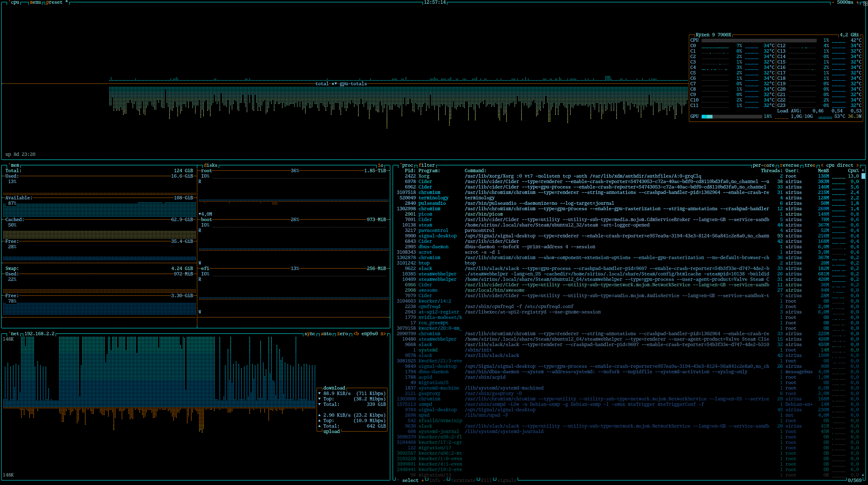Switch to next network interface with n>
The height and width of the screenshot is (485, 868).
point(383,334)
